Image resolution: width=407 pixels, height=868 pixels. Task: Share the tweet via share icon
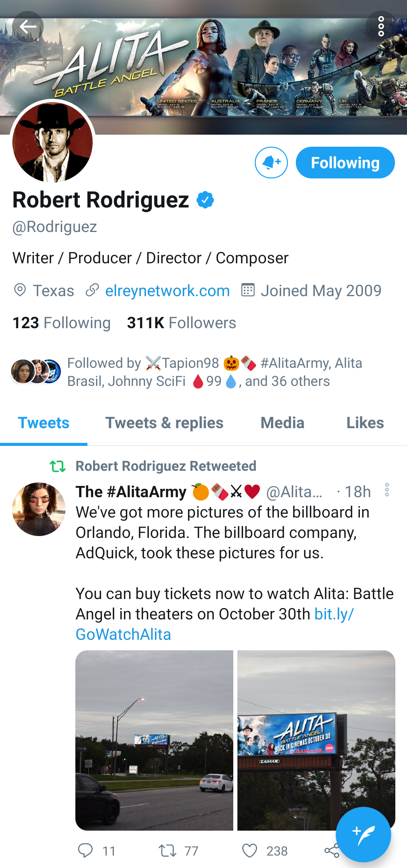(331, 851)
